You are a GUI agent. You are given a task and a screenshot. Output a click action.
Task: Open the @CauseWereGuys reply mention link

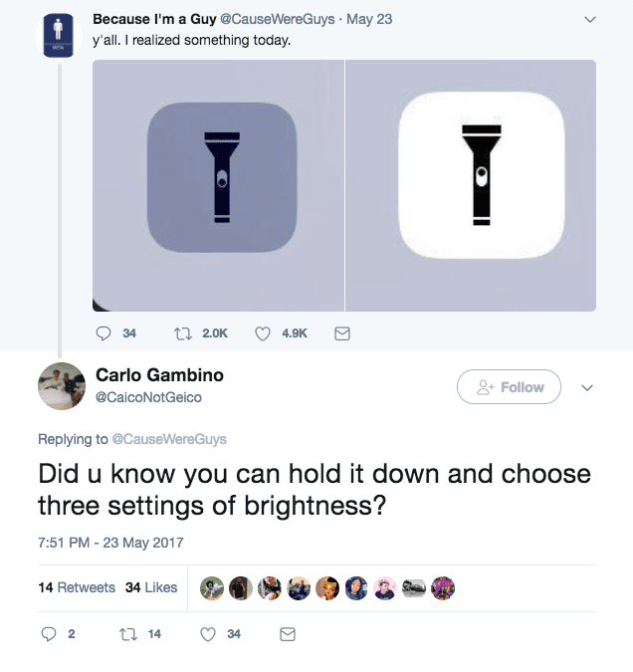click(x=167, y=439)
